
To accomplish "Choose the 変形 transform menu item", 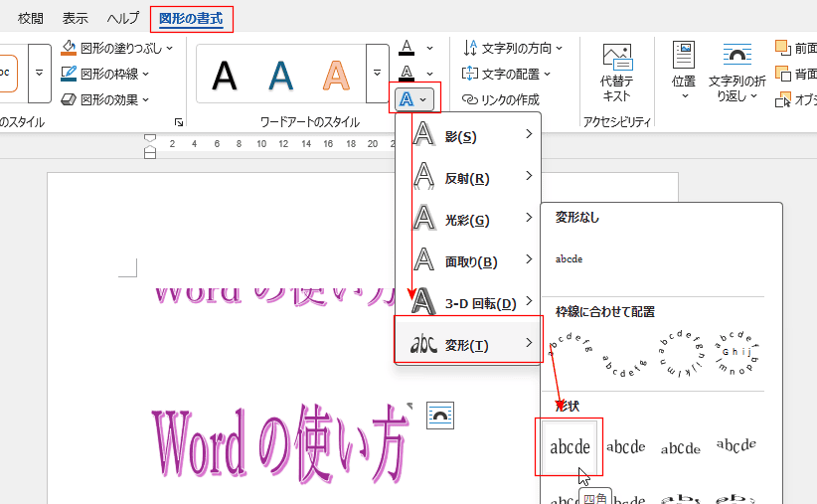I will tap(469, 345).
